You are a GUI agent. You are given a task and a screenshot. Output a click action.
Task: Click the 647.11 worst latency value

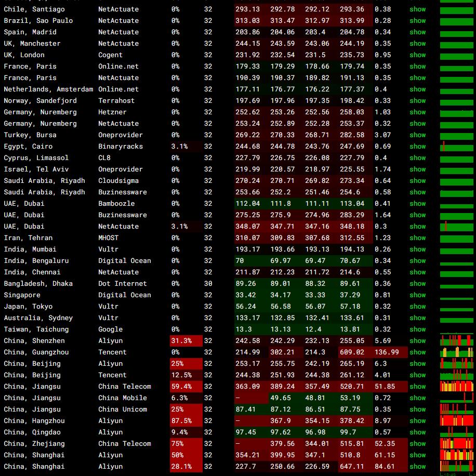point(352,466)
